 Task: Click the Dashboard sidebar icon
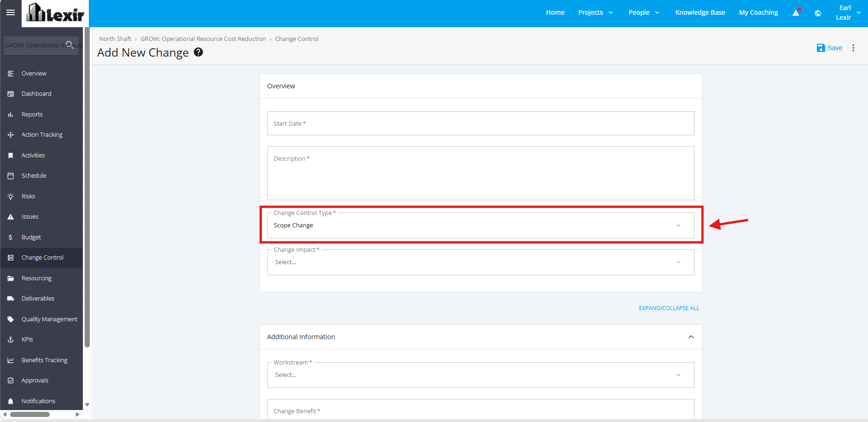coord(11,94)
